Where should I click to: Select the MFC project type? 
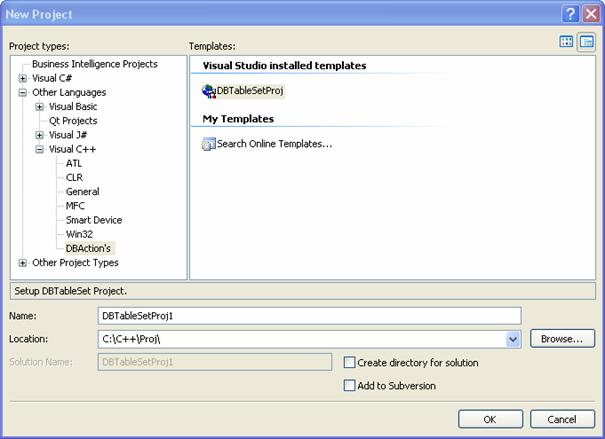coord(75,206)
